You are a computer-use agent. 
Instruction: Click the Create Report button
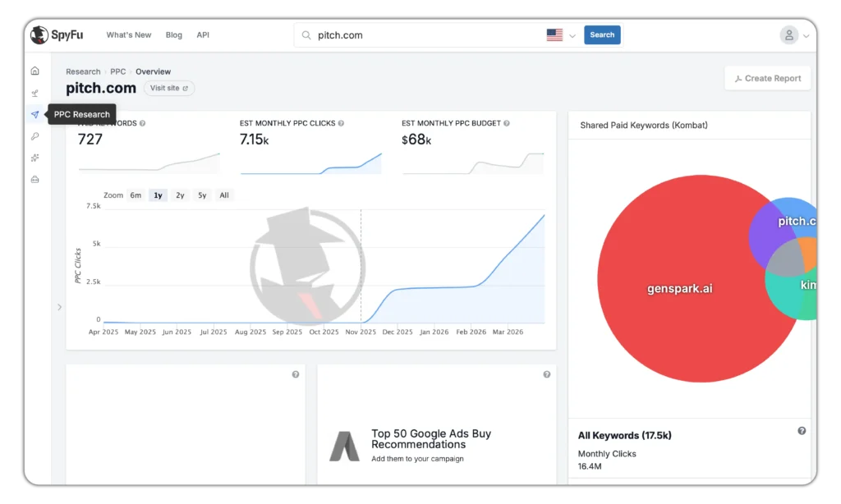tap(768, 78)
